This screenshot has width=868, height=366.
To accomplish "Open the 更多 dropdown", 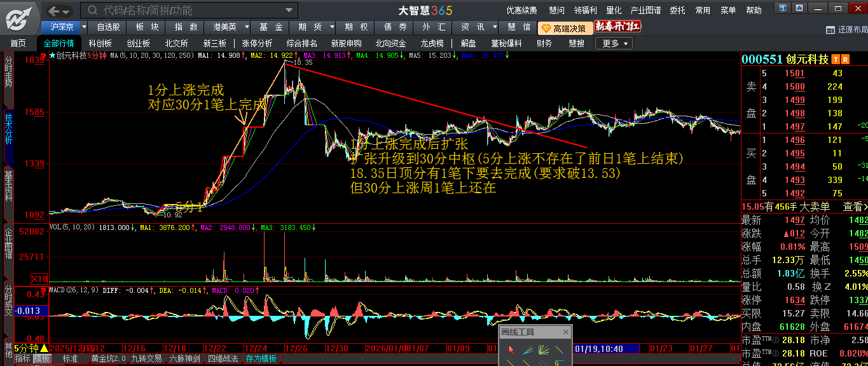I will click(614, 43).
